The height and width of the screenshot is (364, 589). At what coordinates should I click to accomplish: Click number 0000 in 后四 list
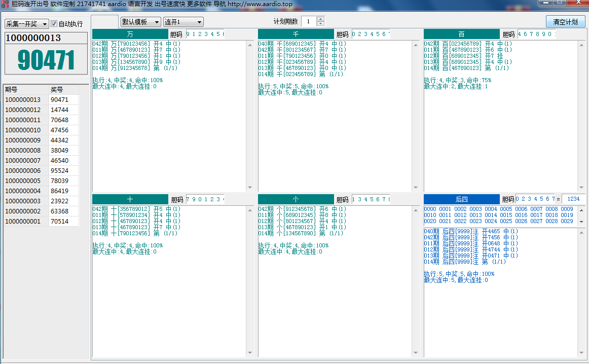tap(430, 209)
